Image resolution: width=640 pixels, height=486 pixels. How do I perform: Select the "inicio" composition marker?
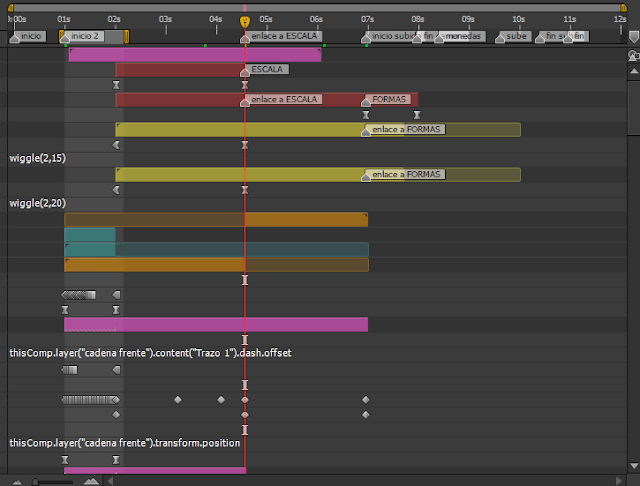point(30,36)
